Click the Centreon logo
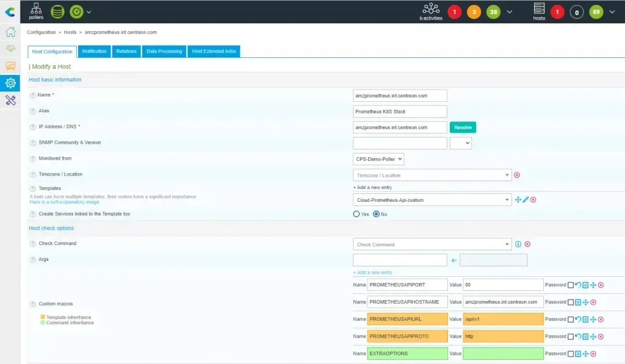Screen dimensions: 625x364 coord(10,12)
